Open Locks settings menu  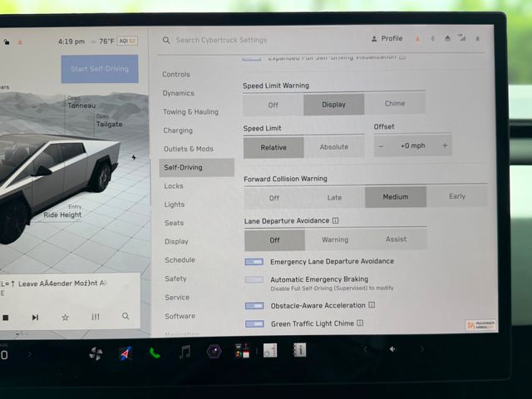point(174,186)
